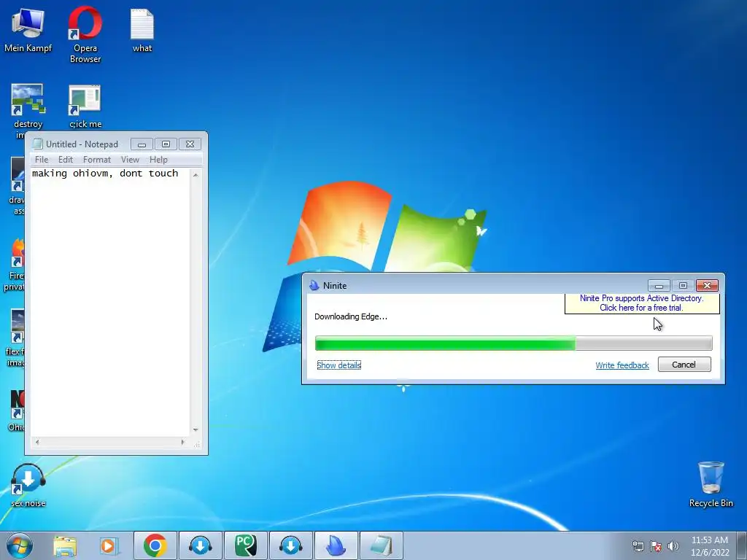Launch the Opera Browser desktop icon
The width and height of the screenshot is (747, 560).
(85, 34)
